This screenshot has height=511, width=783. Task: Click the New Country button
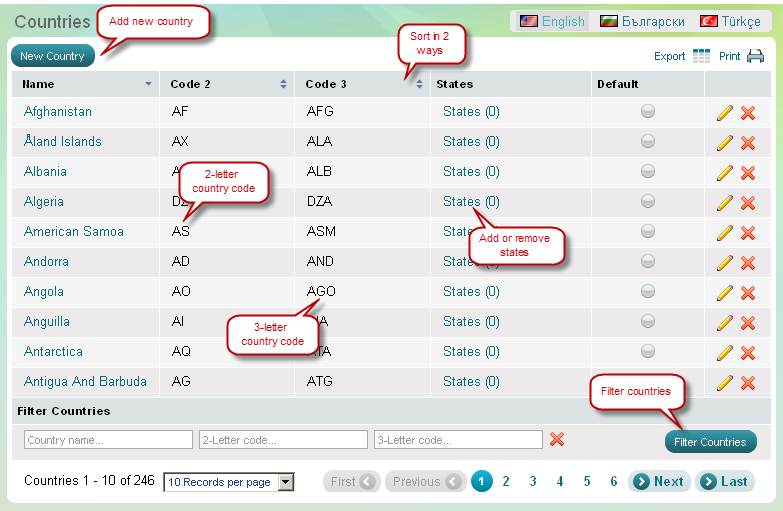pyautogui.click(x=52, y=56)
